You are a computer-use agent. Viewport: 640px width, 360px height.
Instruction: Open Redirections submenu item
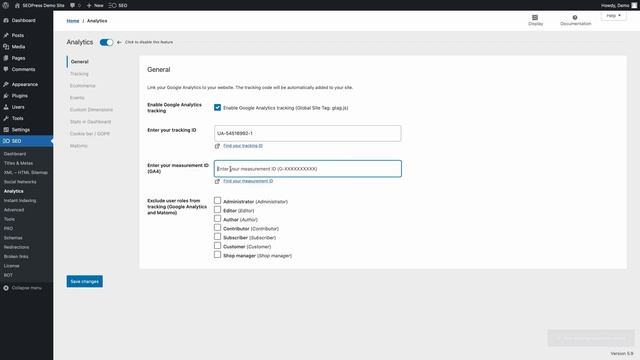pyautogui.click(x=16, y=247)
